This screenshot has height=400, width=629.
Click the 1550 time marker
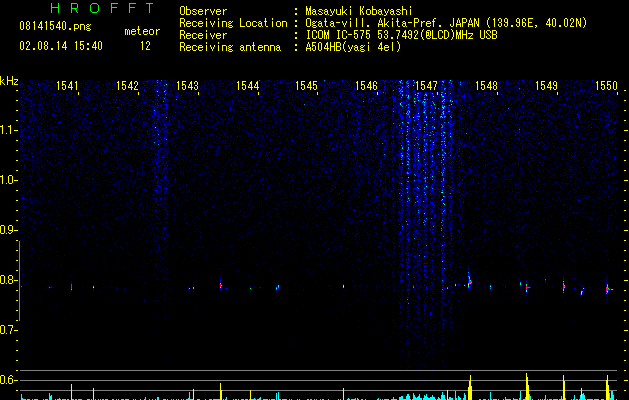pyautogui.click(x=606, y=85)
